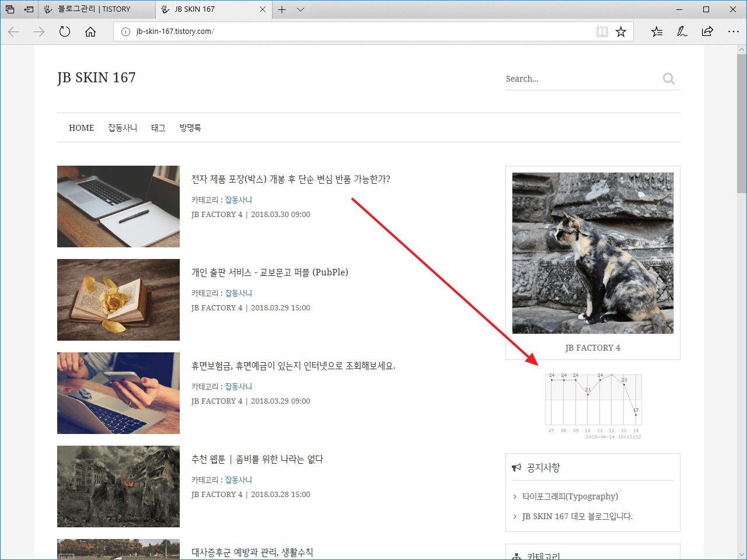Click the 공지사항 megaphone icon
The width and height of the screenshot is (747, 560).
[516, 468]
